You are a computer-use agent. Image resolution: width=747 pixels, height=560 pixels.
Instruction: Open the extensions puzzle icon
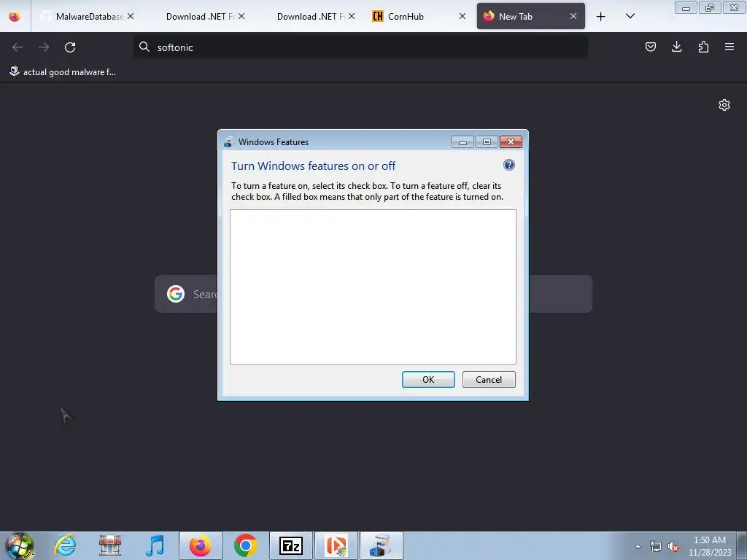pos(703,47)
